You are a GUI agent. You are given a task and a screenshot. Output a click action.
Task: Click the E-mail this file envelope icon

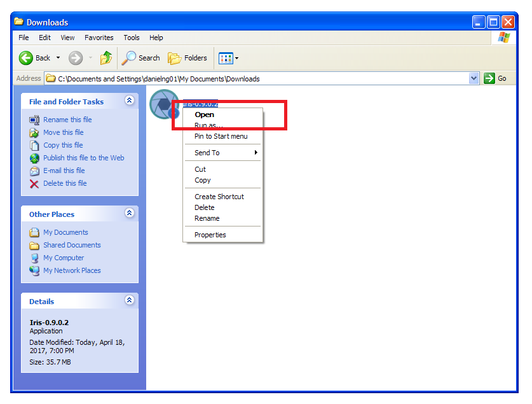[x=34, y=171]
